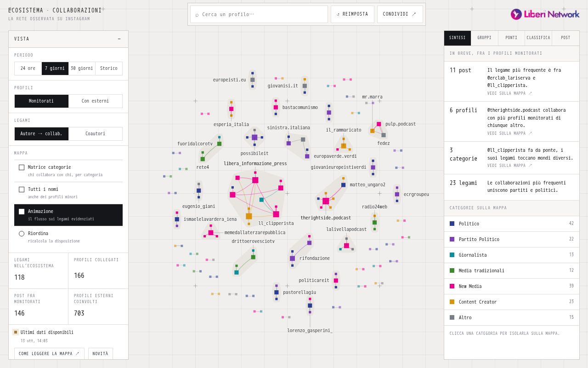Viewport: 588px width, 368px height.
Task: Click the rete4 node square
Action: (x=203, y=159)
